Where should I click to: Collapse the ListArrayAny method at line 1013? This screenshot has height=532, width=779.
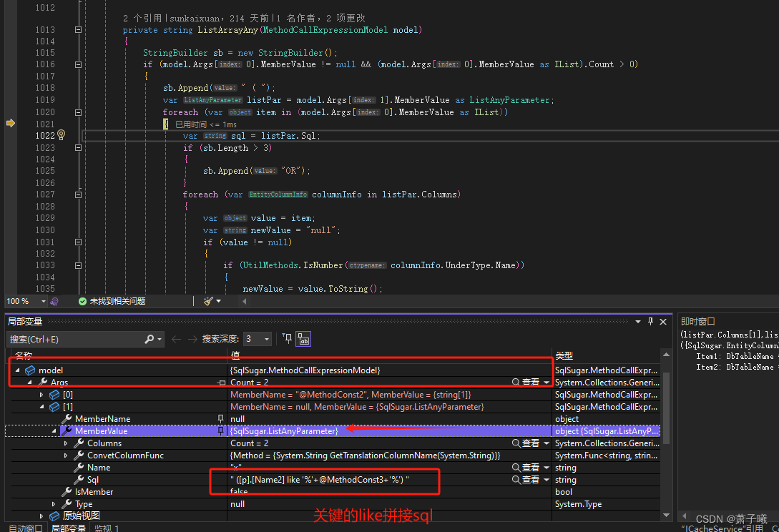coord(78,30)
